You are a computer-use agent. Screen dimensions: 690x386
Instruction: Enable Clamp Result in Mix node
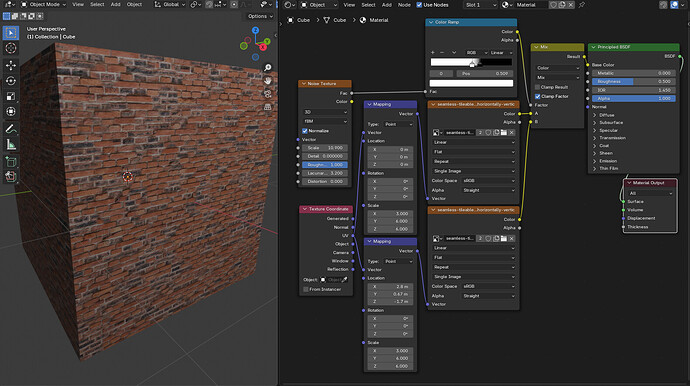pos(537,87)
